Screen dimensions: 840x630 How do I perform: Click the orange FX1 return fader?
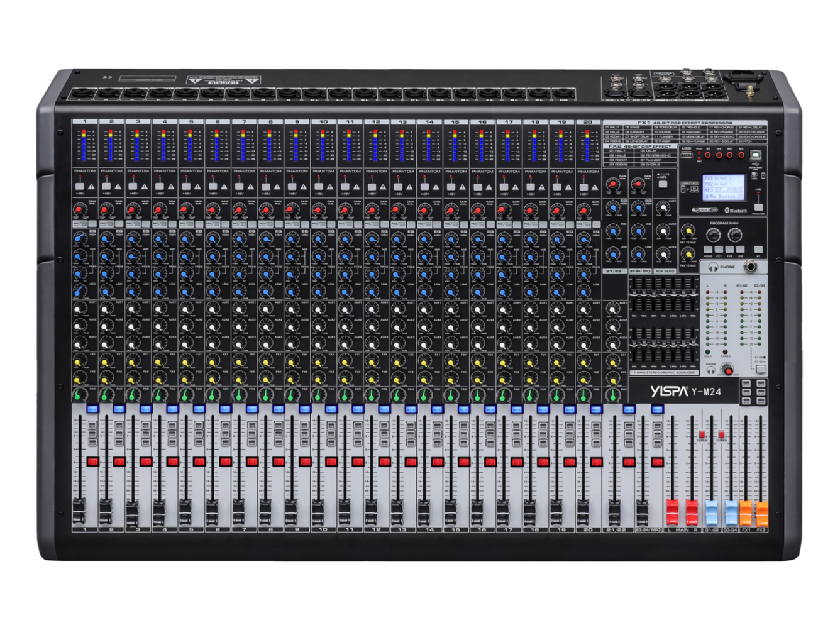[746, 512]
